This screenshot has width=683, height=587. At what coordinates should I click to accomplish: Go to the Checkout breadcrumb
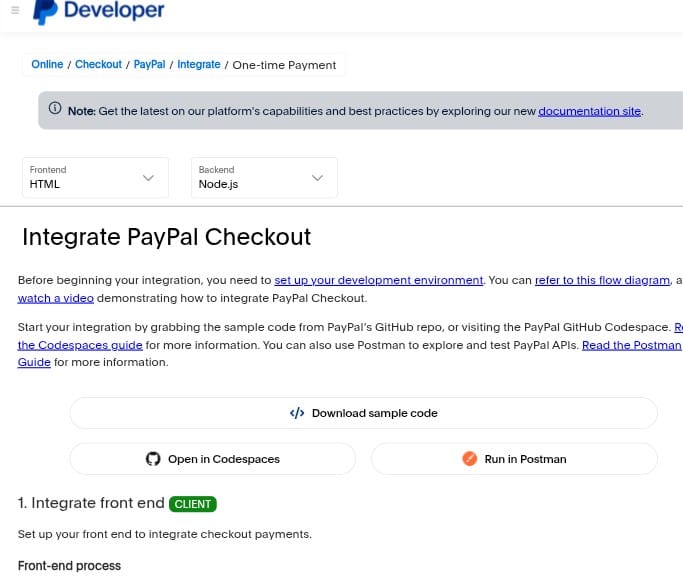(x=98, y=64)
